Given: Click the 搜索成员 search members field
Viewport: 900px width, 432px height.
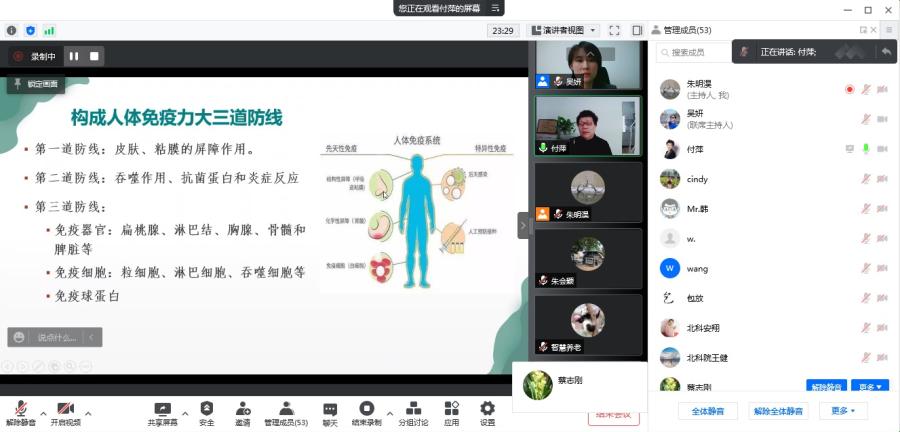Looking at the screenshot, I should 696,52.
